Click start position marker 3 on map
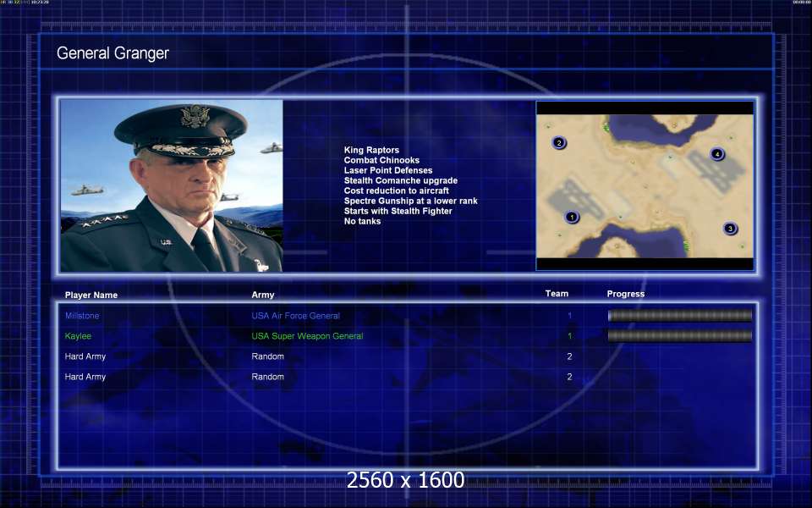This screenshot has height=508, width=812. coord(730,229)
